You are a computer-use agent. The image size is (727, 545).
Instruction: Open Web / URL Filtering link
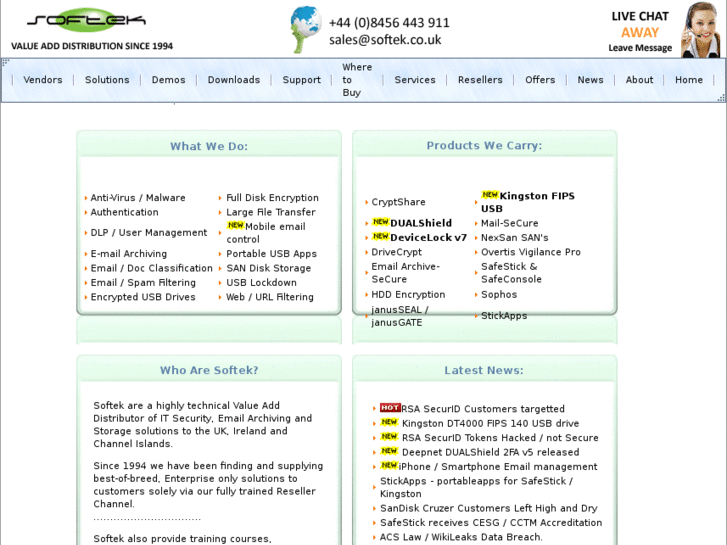(269, 297)
